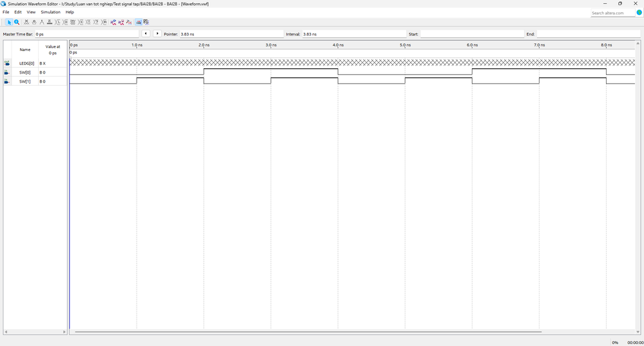Screen dimensions: 644x346
Task: Open the View menu
Action: coord(31,12)
